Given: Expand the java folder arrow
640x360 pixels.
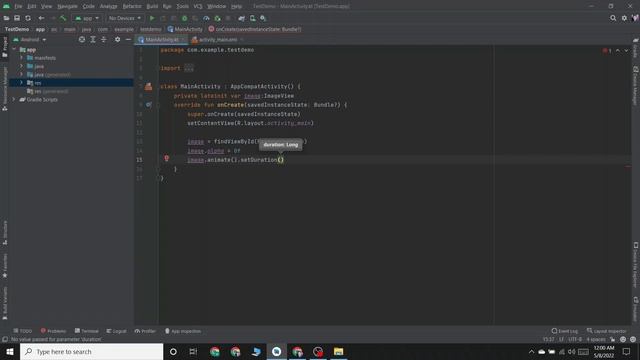Looking at the screenshot, I should point(22,66).
